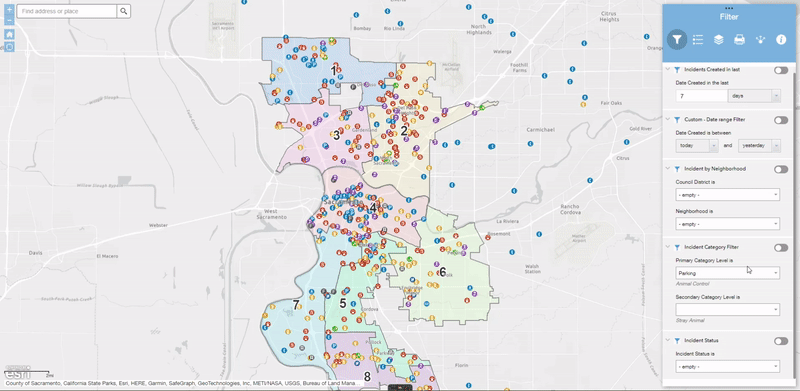The width and height of the screenshot is (800, 391).
Task: Open the Info panel icon
Action: coord(781,39)
